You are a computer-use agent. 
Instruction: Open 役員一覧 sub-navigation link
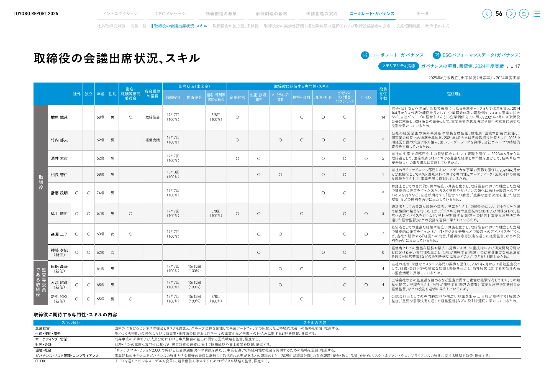[x=138, y=26]
